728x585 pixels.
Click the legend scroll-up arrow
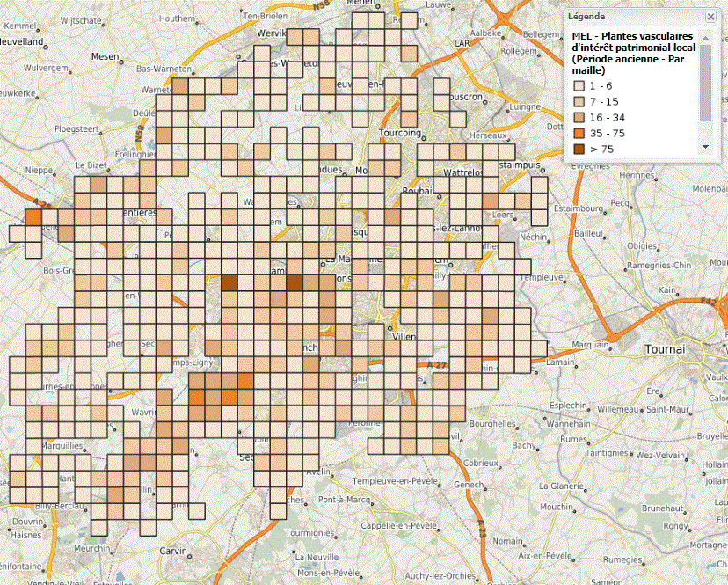pyautogui.click(x=705, y=37)
